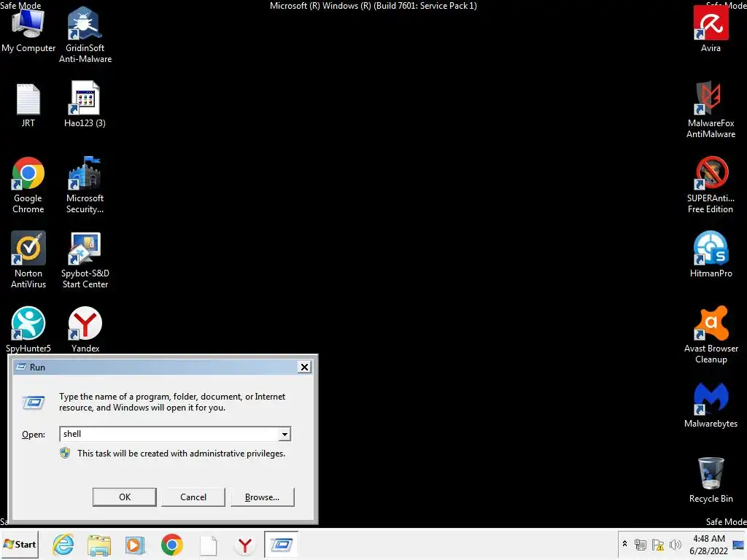Click the administrative privileges shield icon
Viewport: 747px width, 560px height.
65,453
